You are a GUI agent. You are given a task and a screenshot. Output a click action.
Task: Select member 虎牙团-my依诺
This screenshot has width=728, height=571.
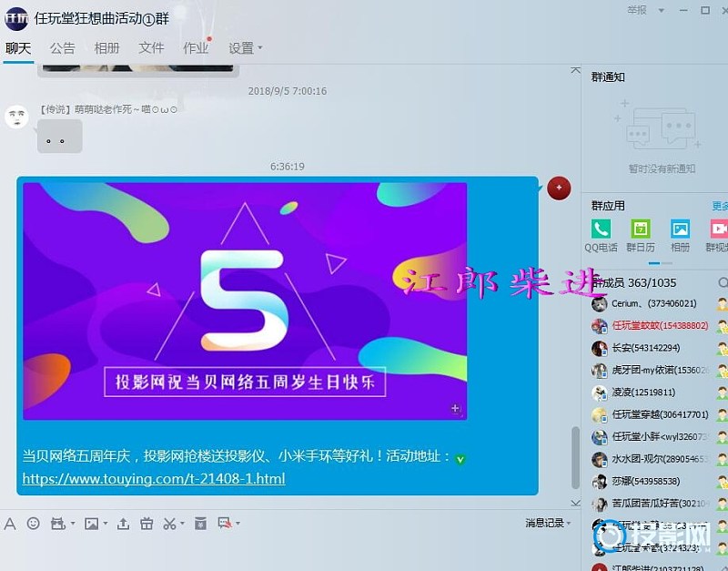click(659, 371)
